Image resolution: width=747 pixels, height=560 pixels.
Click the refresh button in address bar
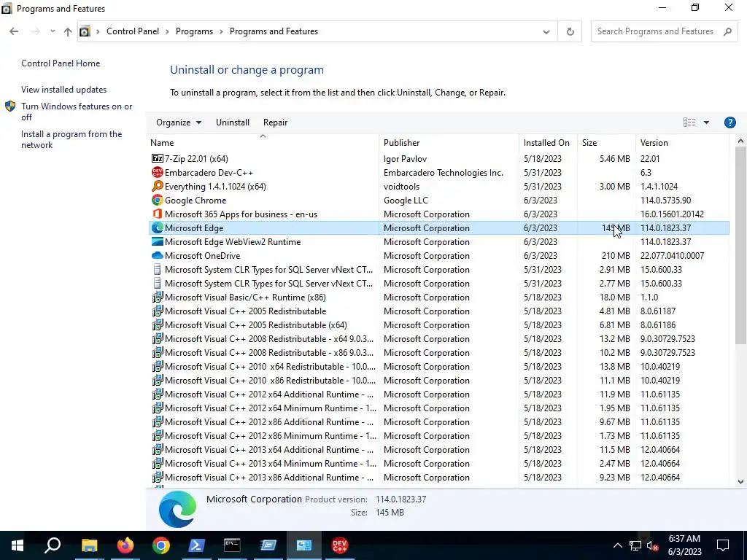(x=570, y=31)
